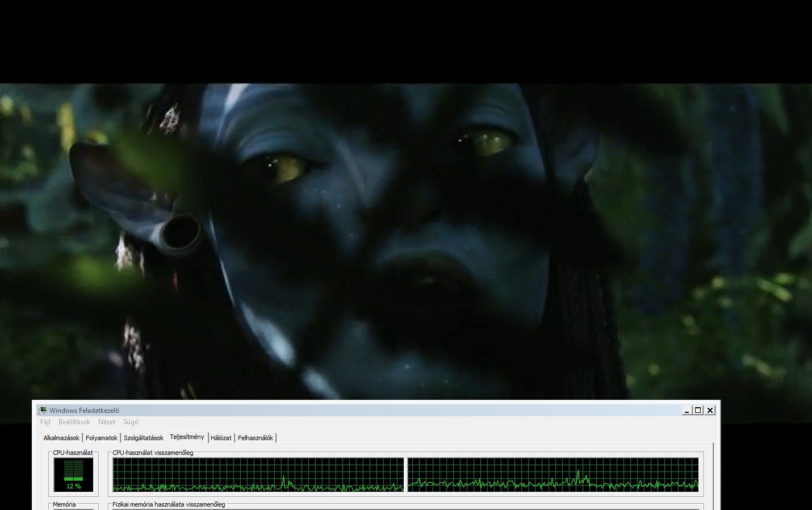Open the Nézet menu

[x=107, y=422]
